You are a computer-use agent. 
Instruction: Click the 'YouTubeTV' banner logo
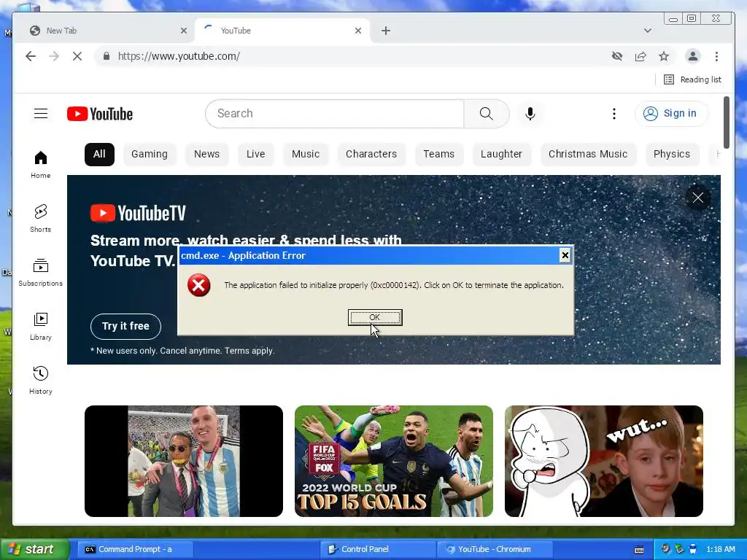point(138,213)
